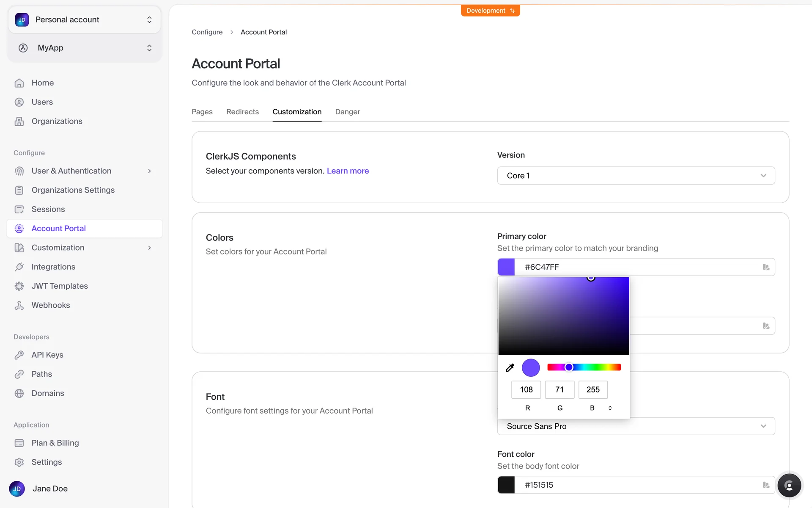Pick a color with the eyedropper tool
The image size is (812, 508).
tap(510, 367)
